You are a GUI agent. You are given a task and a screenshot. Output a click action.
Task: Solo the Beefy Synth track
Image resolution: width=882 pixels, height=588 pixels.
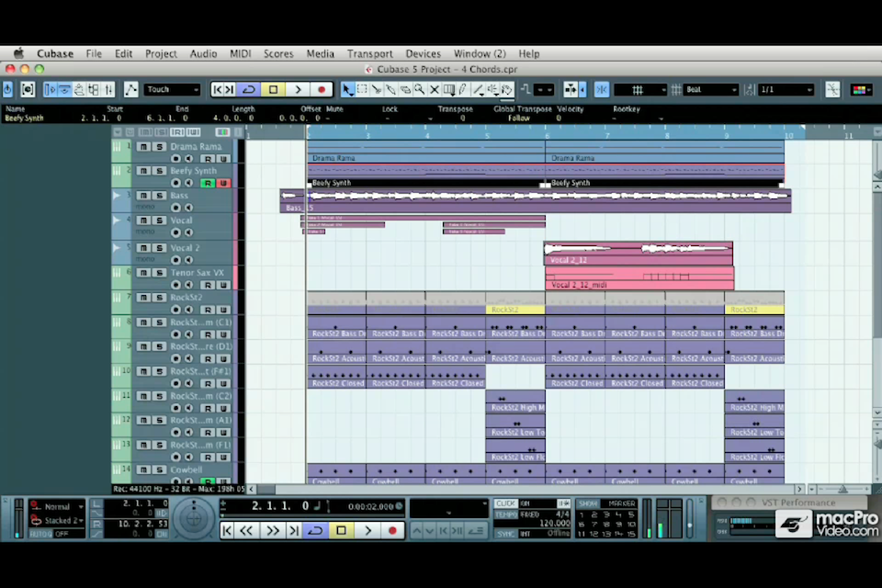point(159,171)
